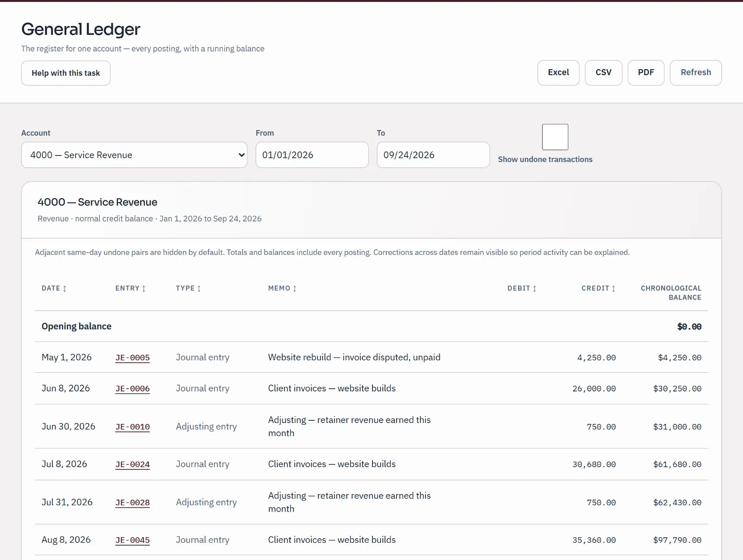743x560 pixels.
Task: Refresh the general ledger report
Action: [696, 72]
